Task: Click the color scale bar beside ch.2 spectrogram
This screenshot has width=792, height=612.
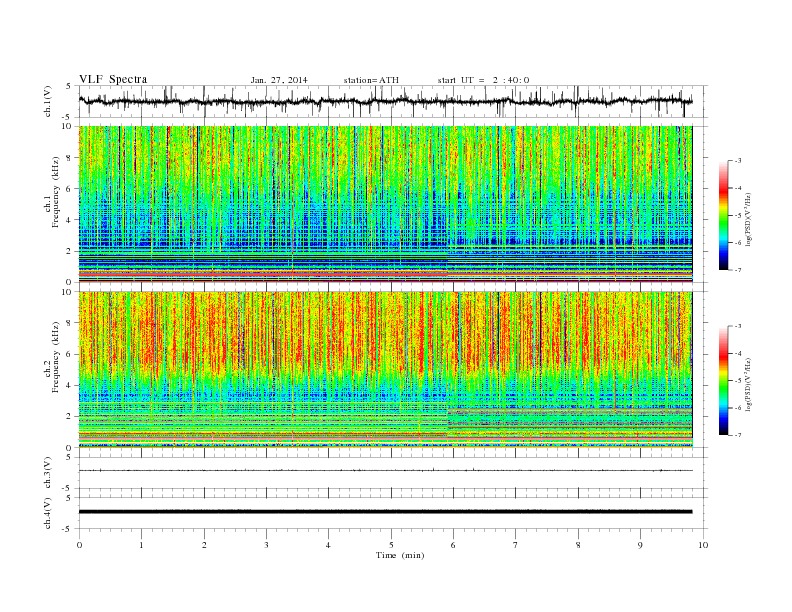Action: [723, 381]
